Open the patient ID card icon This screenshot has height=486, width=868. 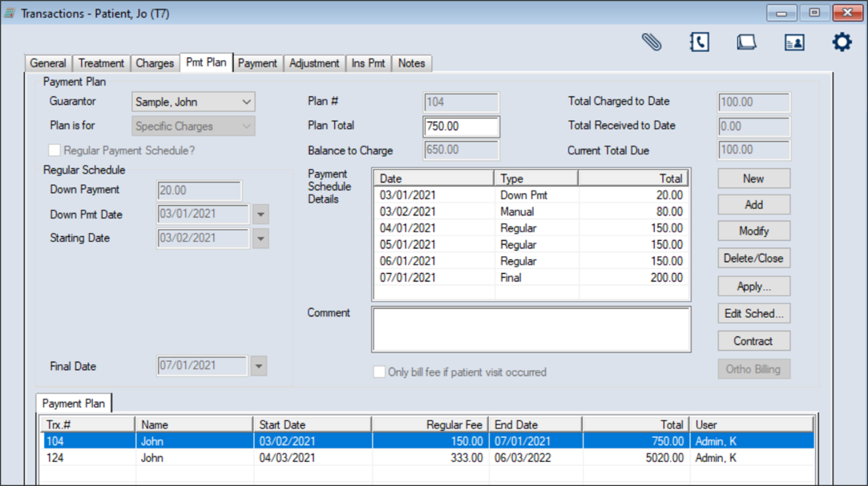(794, 42)
